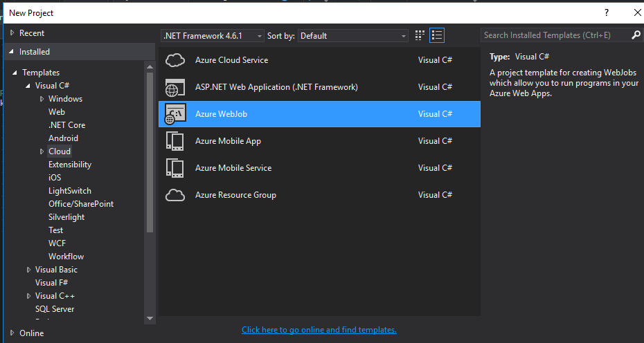This screenshot has height=343, width=644.
Task: Open the .NET Framework 4.6.1 dropdown
Action: (x=213, y=36)
